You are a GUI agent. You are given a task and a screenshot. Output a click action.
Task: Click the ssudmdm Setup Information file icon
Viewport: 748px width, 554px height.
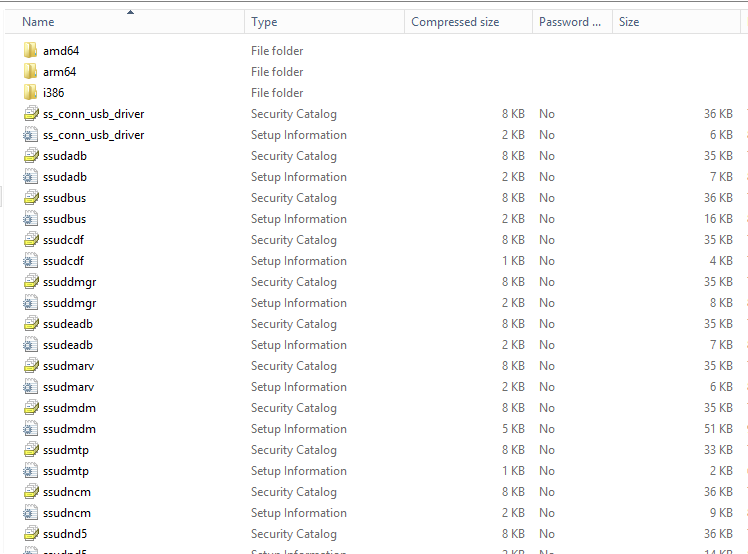(x=30, y=429)
